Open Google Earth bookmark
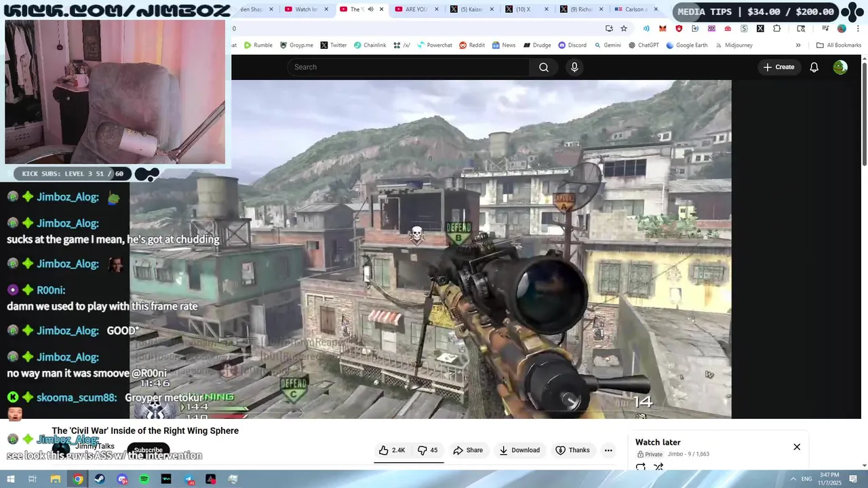868x488 pixels. click(687, 45)
